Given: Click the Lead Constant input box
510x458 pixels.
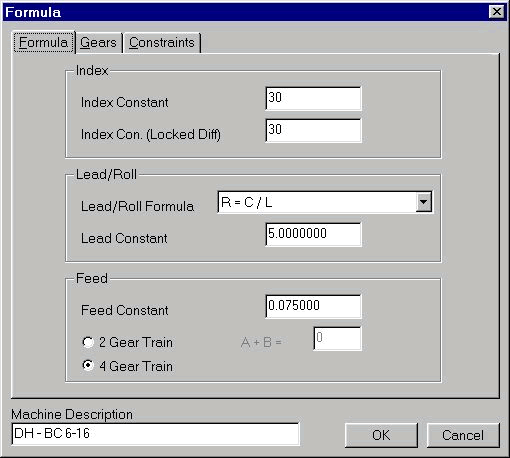Looking at the screenshot, I should click(313, 234).
